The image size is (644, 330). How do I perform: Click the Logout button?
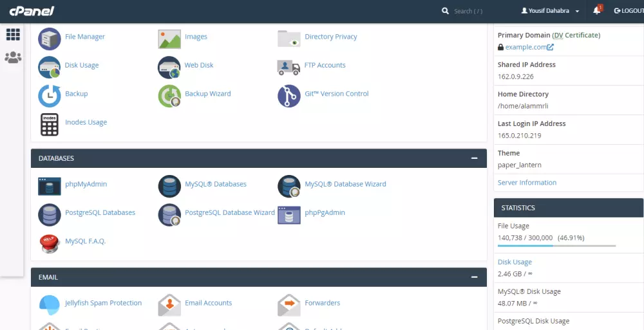point(629,11)
